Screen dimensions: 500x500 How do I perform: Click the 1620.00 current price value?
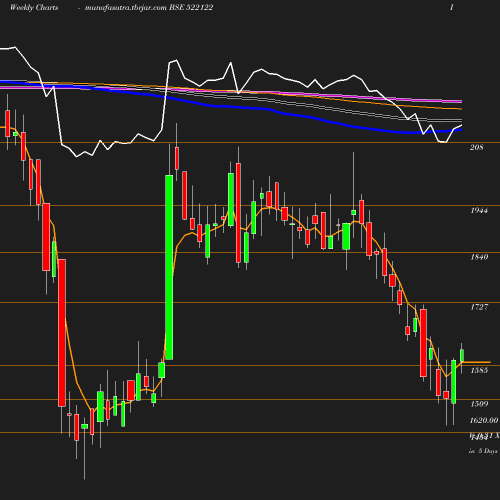coord(484,420)
